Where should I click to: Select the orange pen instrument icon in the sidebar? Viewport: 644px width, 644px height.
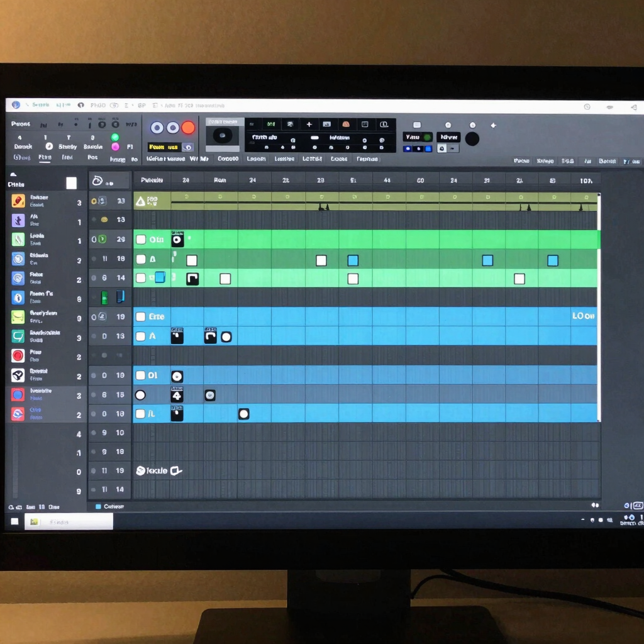[18, 201]
